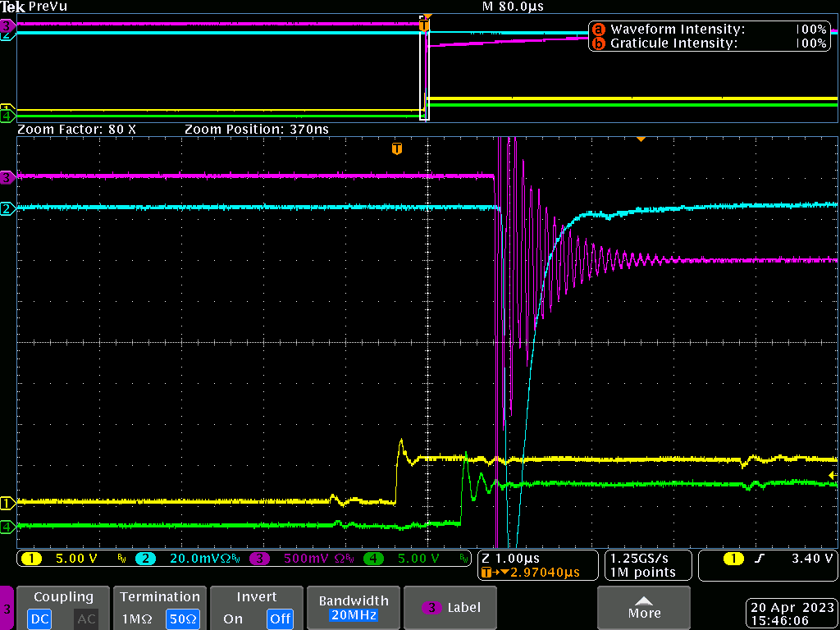This screenshot has width=840, height=630.
Task: Click the orange 'b' Graticule Intensity knob icon
Action: (x=598, y=43)
